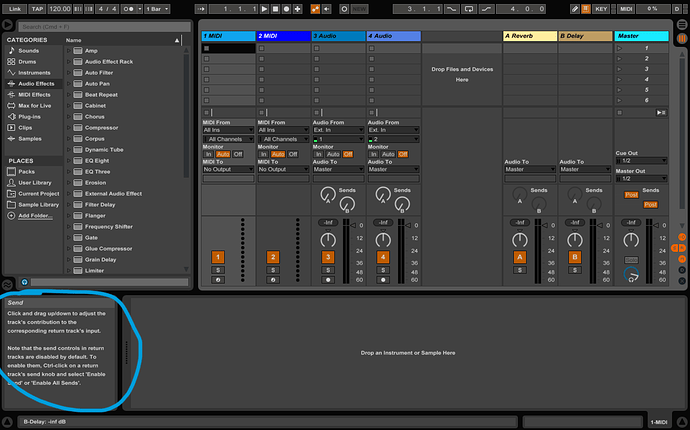Screen dimensions: 690x430
Task: Click the Master preview volume knob
Action: 631,274
